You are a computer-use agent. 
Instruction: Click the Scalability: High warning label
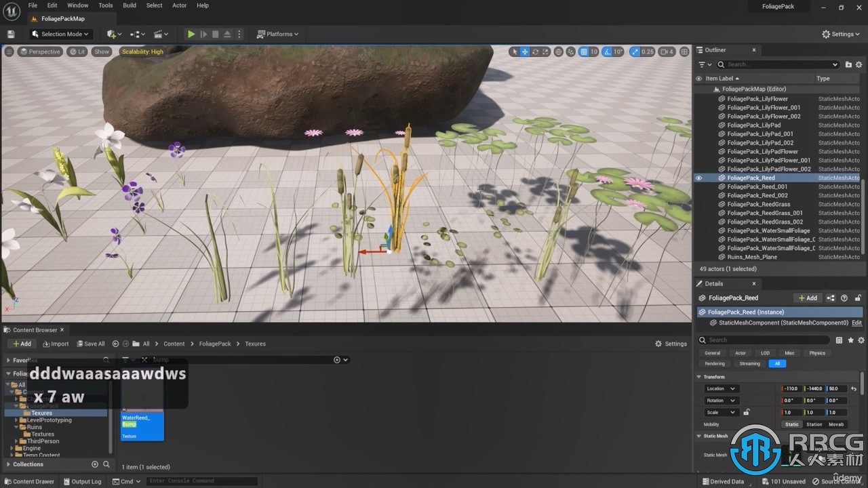pos(142,52)
